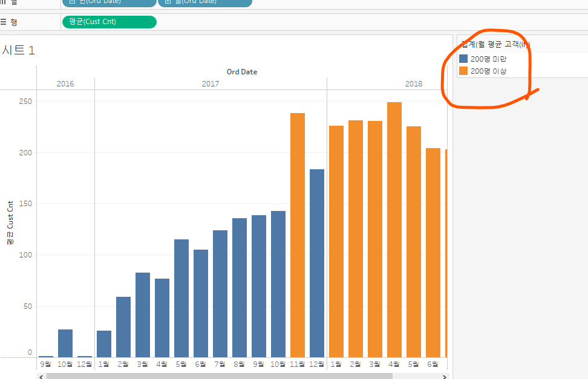Click the Ord Date column header
Viewport: 588px width, 379px height.
[242, 71]
